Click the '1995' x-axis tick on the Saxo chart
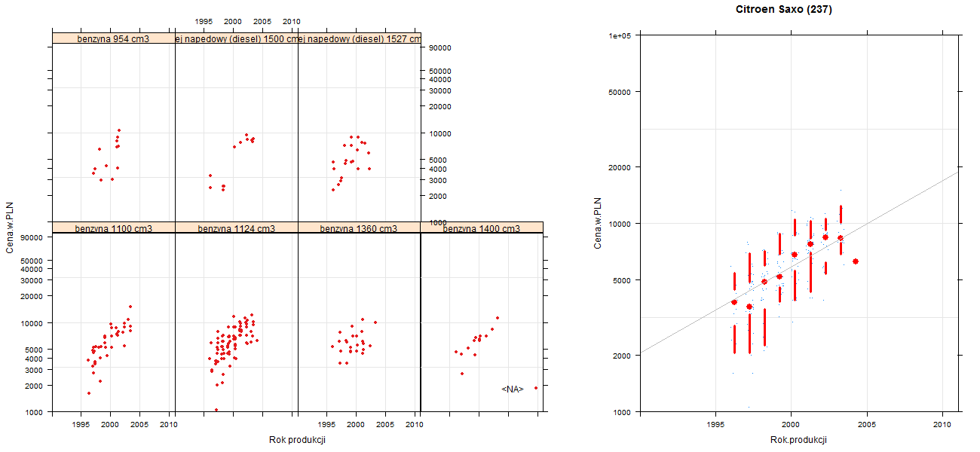 pos(715,426)
